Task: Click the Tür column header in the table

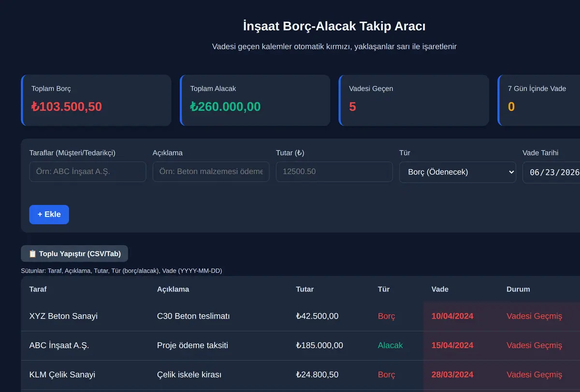Action: 384,289
